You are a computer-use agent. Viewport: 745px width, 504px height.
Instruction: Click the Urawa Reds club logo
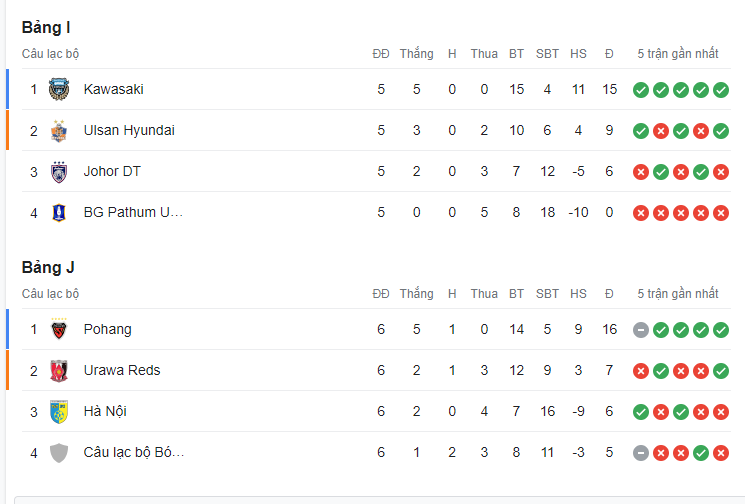coord(59,371)
